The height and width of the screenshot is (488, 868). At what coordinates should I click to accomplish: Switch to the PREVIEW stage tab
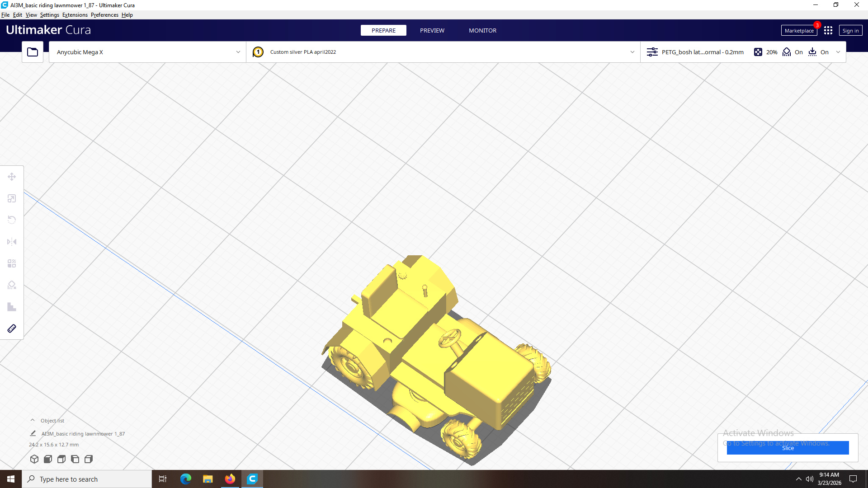pos(432,30)
